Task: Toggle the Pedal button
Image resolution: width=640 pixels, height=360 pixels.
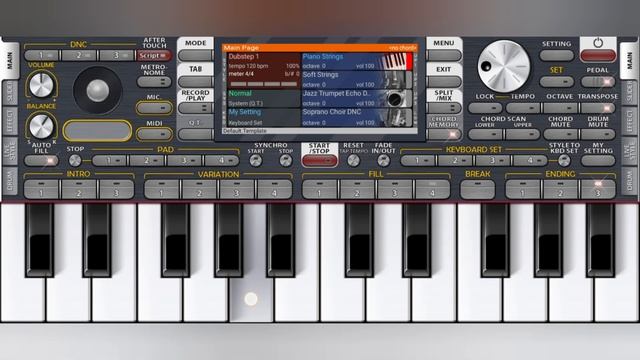Action: 598,82
